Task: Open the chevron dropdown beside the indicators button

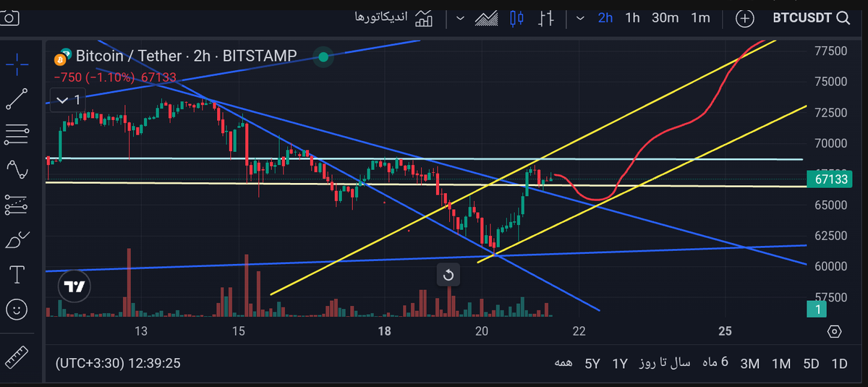Action: [x=460, y=18]
